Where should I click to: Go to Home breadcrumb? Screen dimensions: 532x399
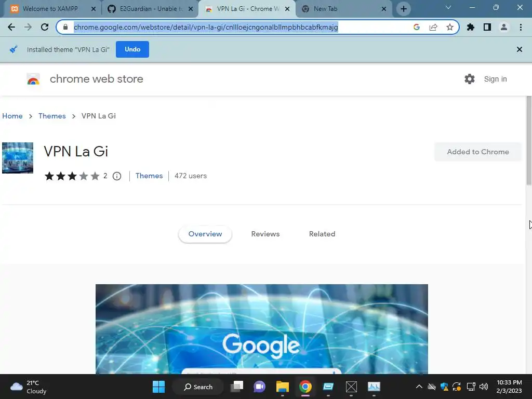pyautogui.click(x=12, y=116)
